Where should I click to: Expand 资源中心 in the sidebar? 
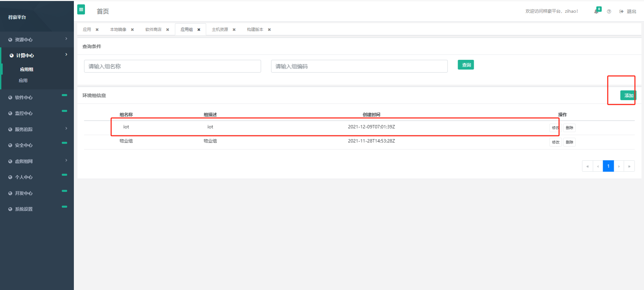(37, 40)
